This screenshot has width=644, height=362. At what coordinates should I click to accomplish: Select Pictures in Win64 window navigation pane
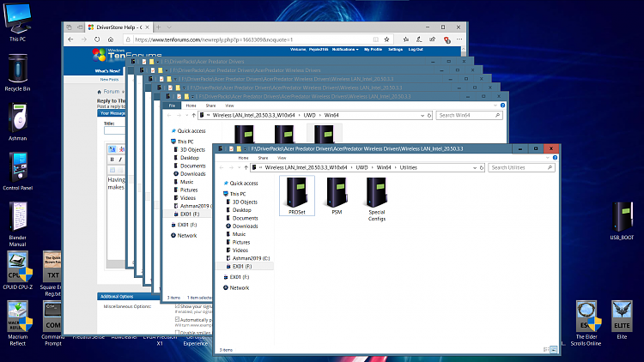coord(189,190)
